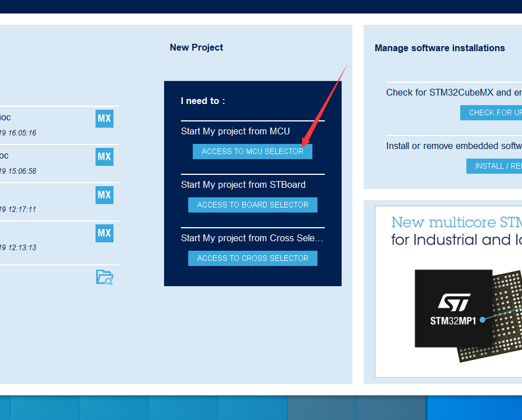Click the Manage software installations heading
522x420 pixels.
point(440,48)
